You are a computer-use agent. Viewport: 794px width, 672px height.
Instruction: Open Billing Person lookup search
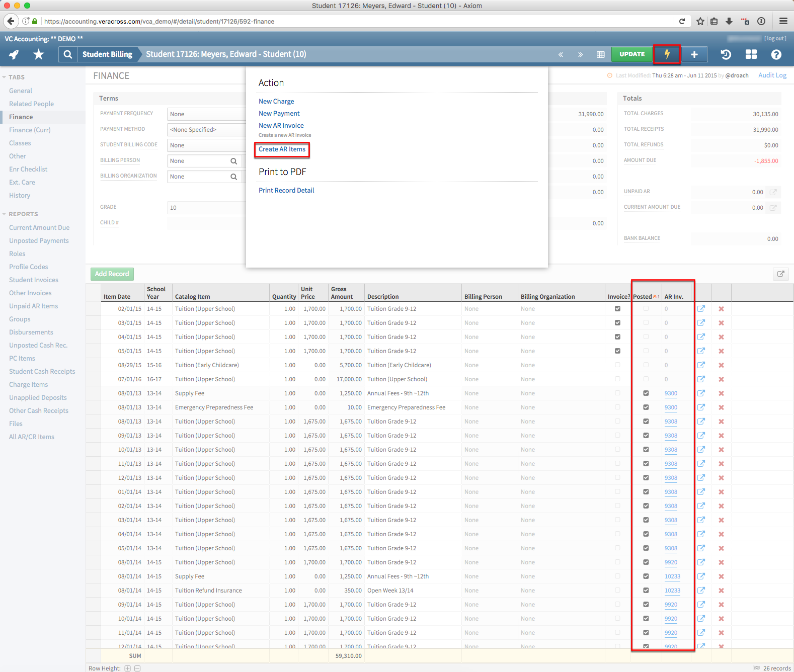coord(233,161)
